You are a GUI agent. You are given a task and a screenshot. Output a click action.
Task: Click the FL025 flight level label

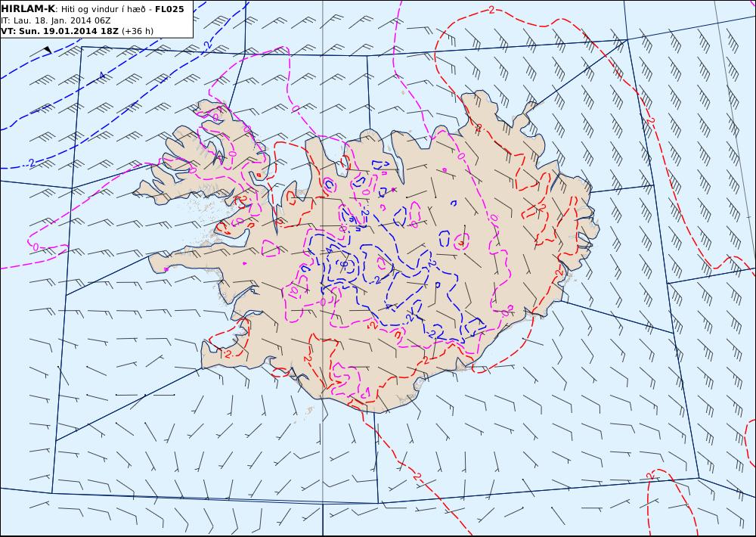coord(169,9)
